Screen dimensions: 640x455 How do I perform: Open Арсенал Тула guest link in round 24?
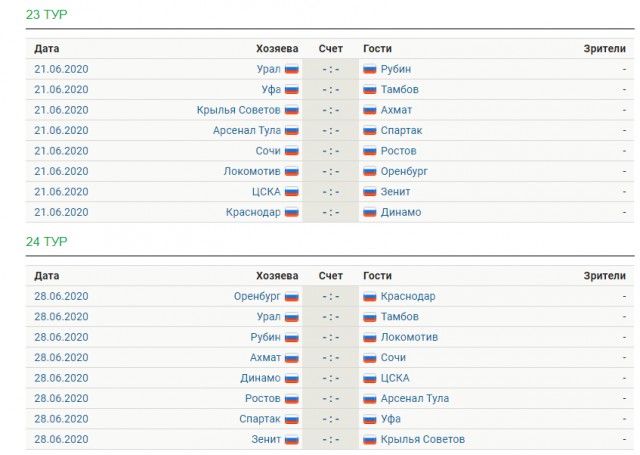[415, 398]
